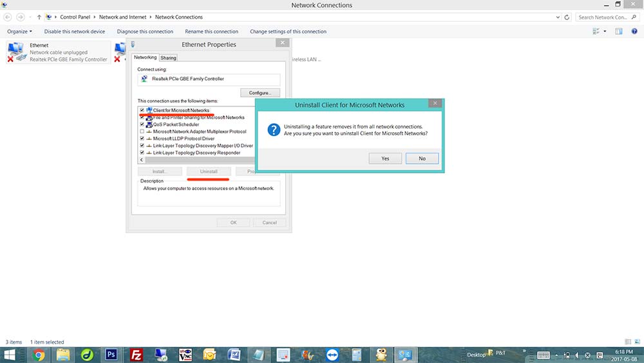This screenshot has width=644, height=363.
Task: Click the Install button in Ethernet Properties
Action: [160, 172]
